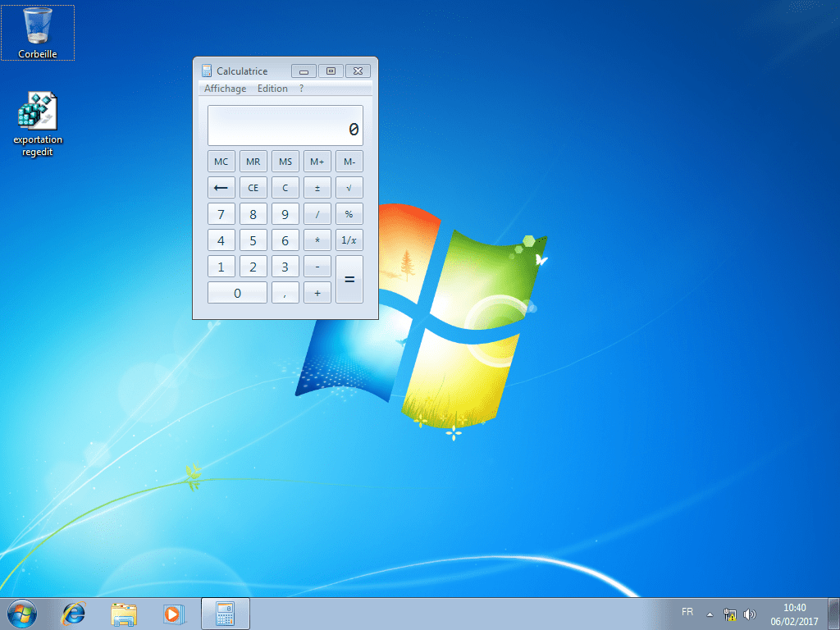Click the network icon in the system tray
The height and width of the screenshot is (630, 840).
pyautogui.click(x=729, y=613)
